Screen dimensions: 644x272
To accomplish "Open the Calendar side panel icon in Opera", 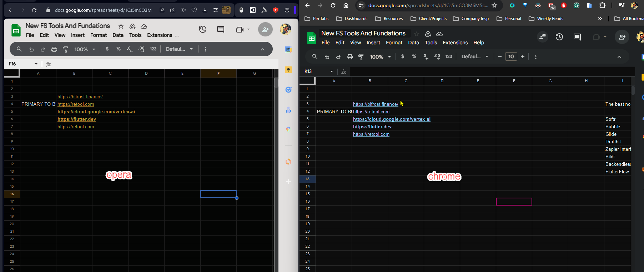I will pyautogui.click(x=288, y=49).
